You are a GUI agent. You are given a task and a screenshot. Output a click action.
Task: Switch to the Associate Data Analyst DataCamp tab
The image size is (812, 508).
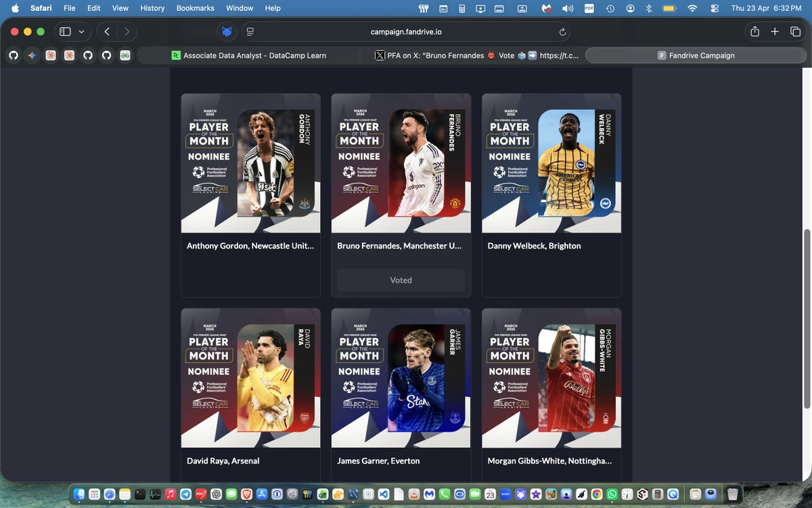tap(249, 56)
